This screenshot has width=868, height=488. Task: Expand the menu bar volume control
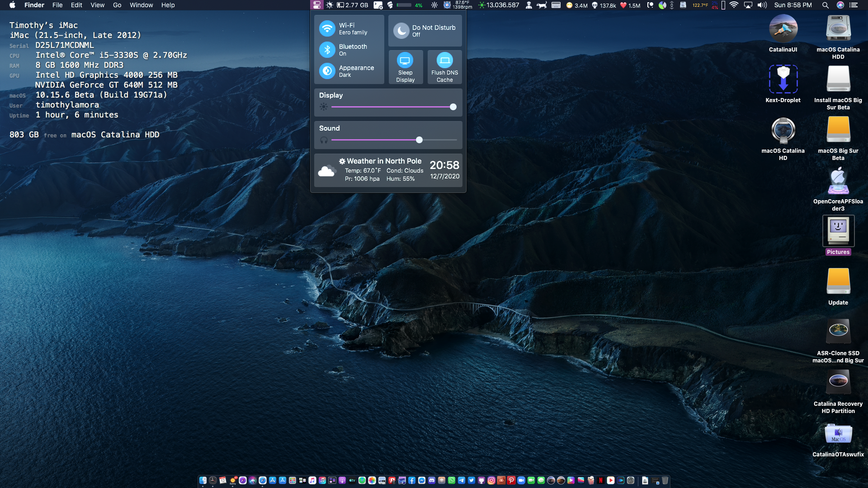point(762,5)
